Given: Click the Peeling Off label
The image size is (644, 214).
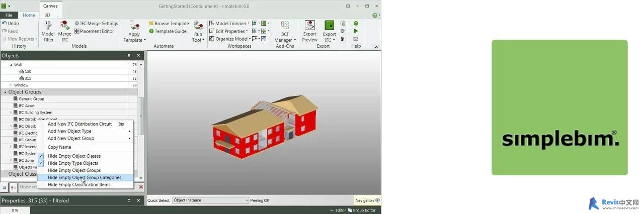Looking at the screenshot, I should click(260, 200).
